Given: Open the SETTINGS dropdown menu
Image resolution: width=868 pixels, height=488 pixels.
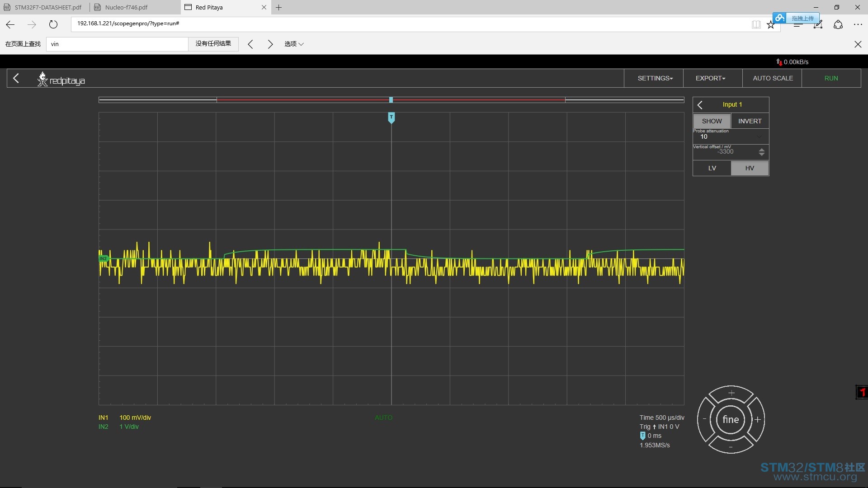Looking at the screenshot, I should (x=655, y=78).
